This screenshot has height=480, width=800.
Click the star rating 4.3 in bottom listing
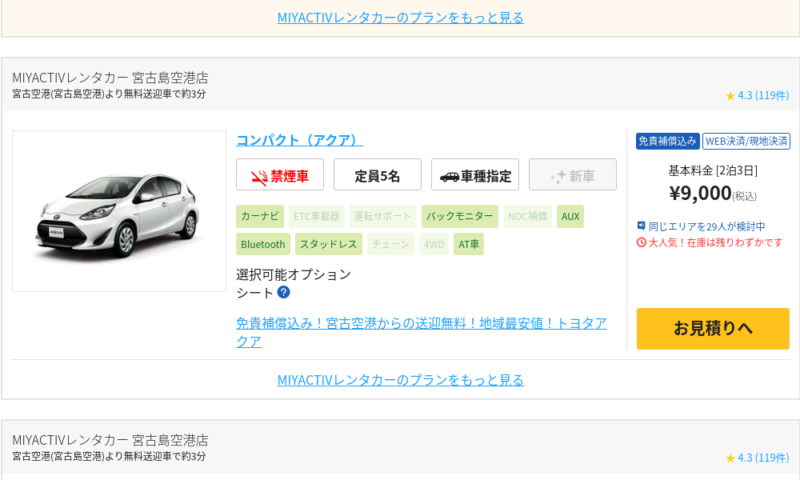tap(757, 458)
